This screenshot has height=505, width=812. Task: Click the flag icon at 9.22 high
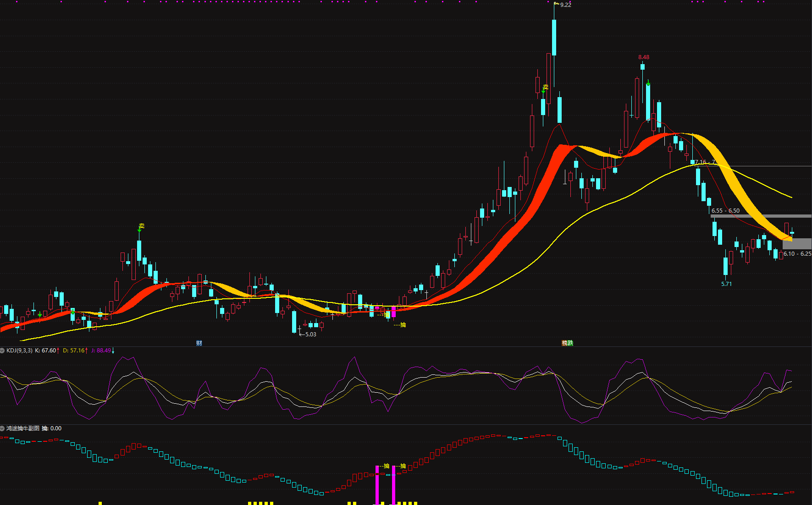(x=556, y=4)
